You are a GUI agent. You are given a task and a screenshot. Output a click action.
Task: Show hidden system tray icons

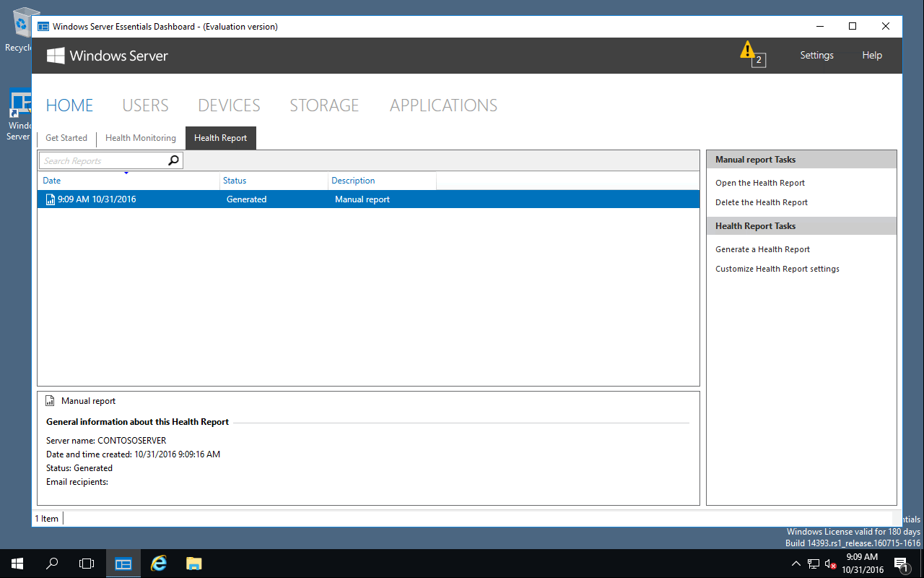796,564
